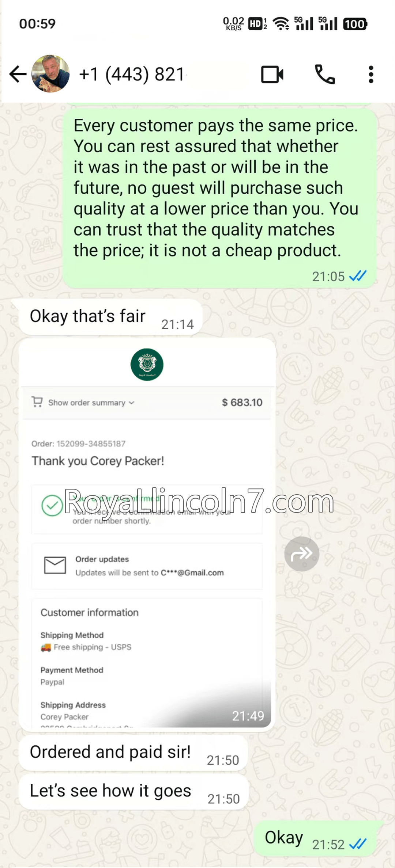Open the three-dot more options menu
Viewport: 395px width, 868px height.
(x=371, y=75)
